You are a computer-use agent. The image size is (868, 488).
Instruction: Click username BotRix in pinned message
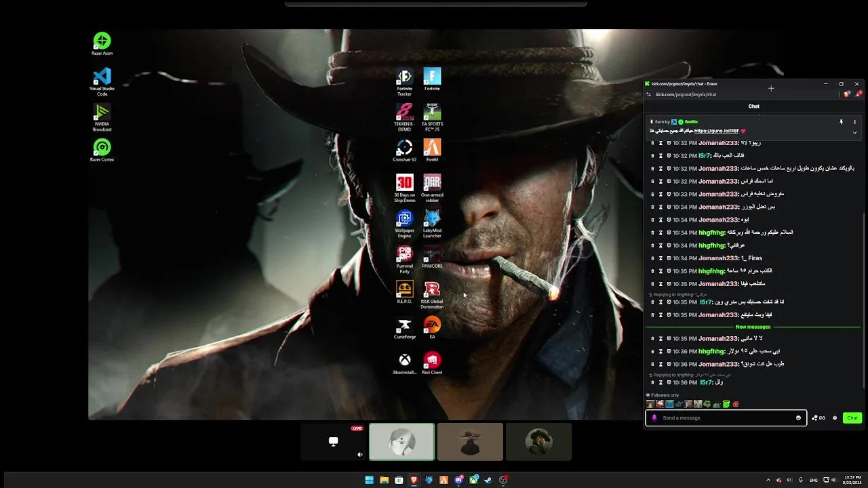coord(691,122)
